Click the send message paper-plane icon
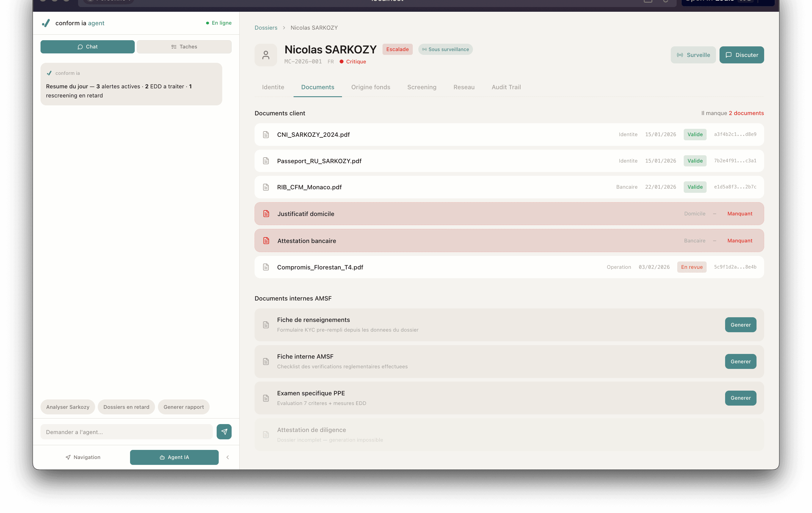Image resolution: width=812 pixels, height=513 pixels. click(x=224, y=432)
